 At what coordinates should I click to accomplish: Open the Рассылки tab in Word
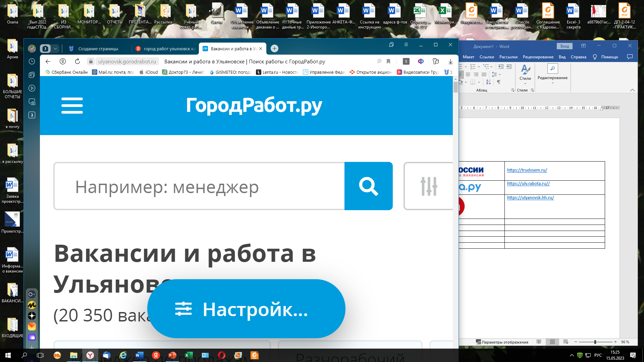(x=508, y=57)
